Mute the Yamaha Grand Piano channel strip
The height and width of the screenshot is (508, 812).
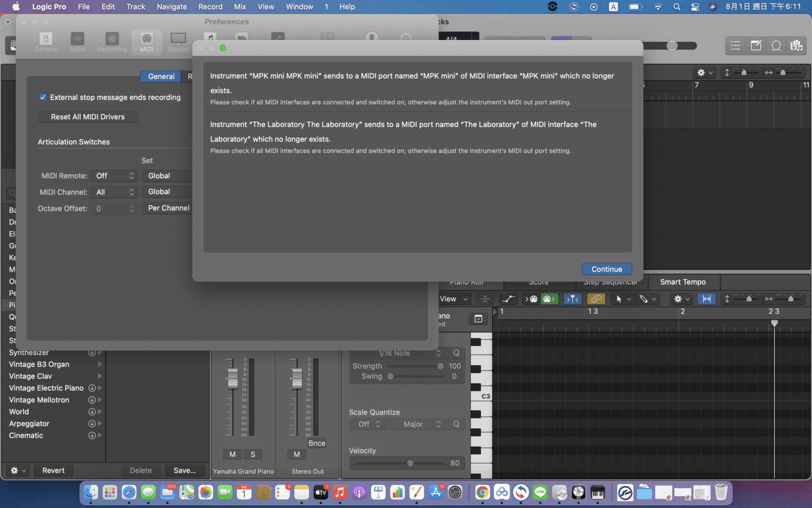[232, 454]
